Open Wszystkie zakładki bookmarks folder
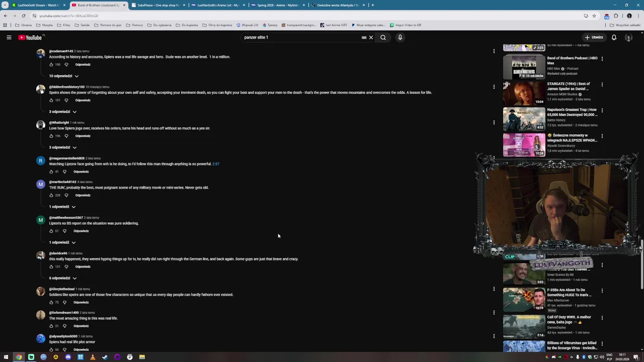 point(625,25)
